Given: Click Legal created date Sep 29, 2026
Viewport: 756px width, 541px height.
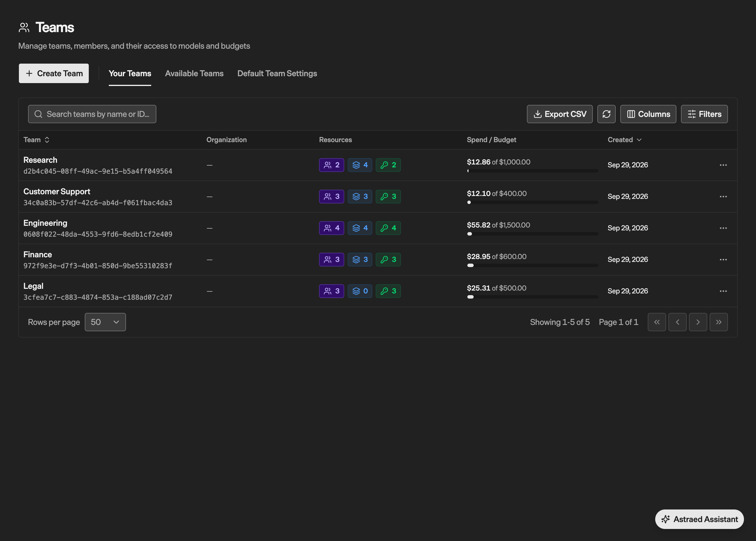Looking at the screenshot, I should tap(628, 291).
